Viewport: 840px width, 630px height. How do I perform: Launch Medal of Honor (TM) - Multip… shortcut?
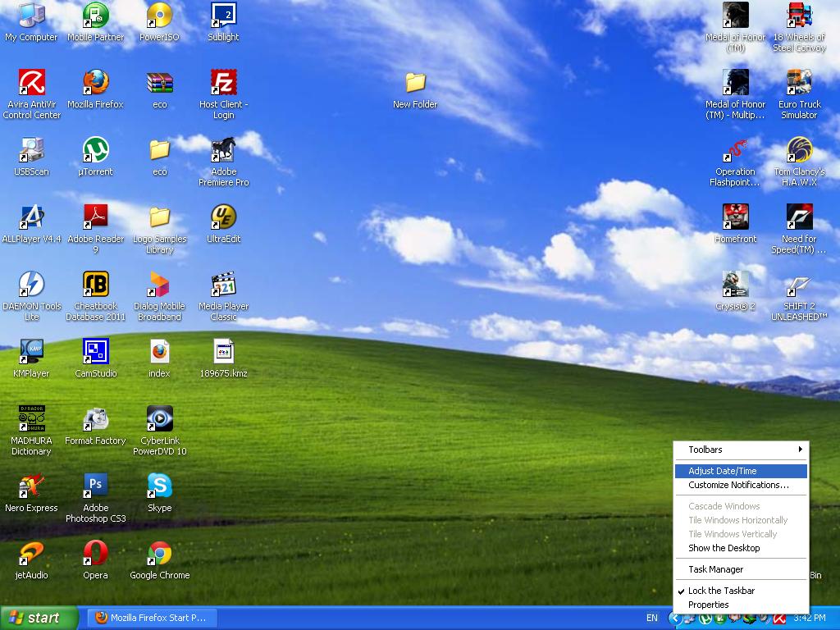(x=735, y=94)
